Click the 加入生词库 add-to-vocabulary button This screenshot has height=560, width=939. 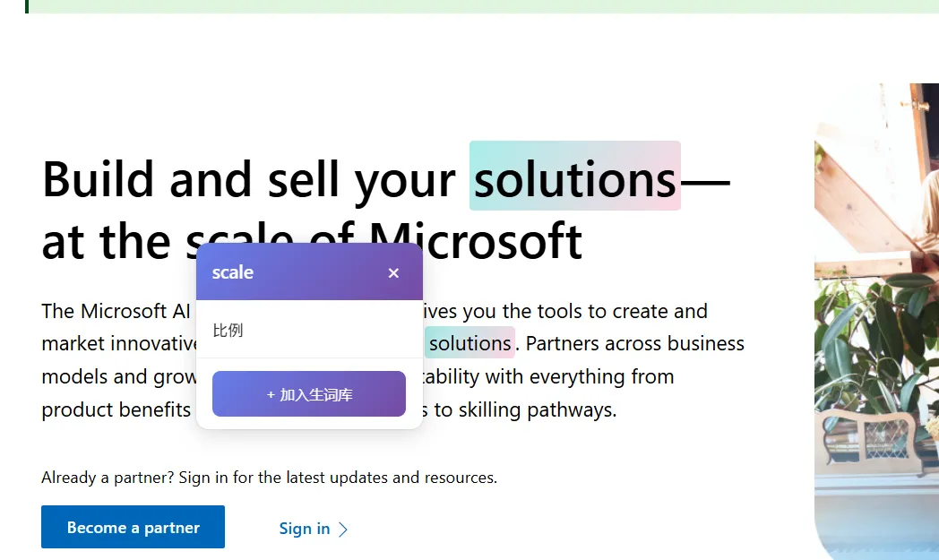pos(309,394)
